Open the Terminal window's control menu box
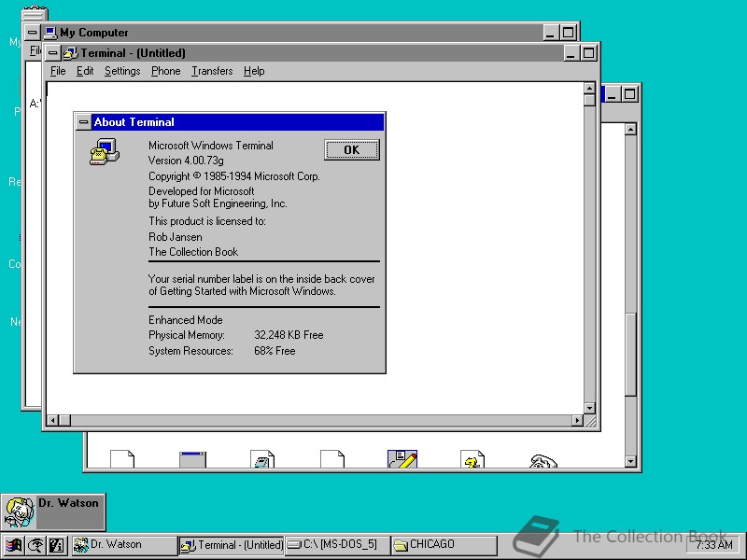This screenshot has width=747, height=560. [x=53, y=53]
